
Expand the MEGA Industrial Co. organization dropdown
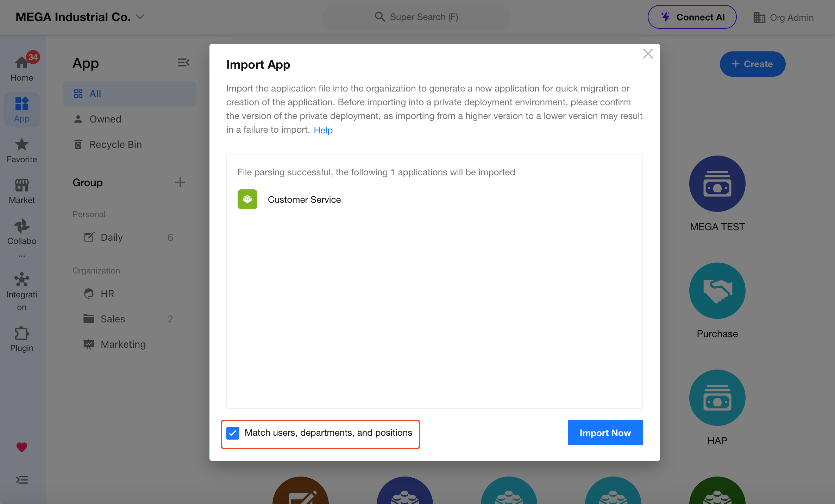pyautogui.click(x=140, y=17)
